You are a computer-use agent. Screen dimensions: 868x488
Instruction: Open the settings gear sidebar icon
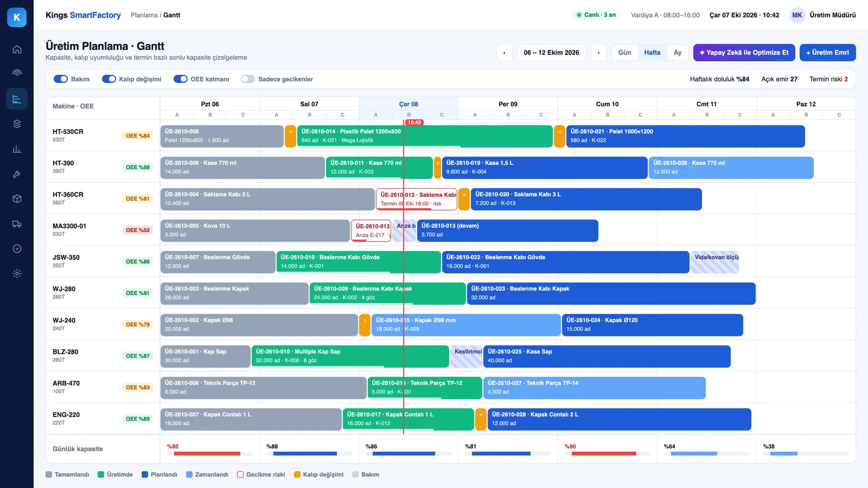(x=17, y=273)
